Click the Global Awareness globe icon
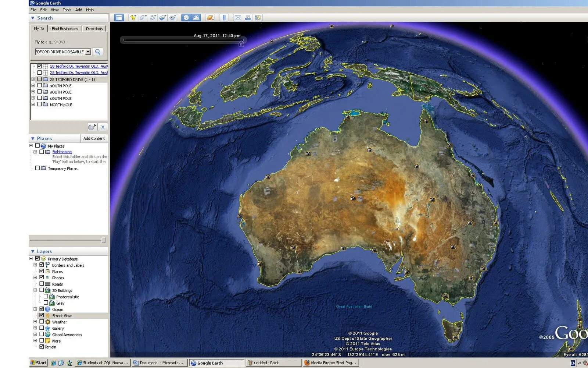 [48, 335]
